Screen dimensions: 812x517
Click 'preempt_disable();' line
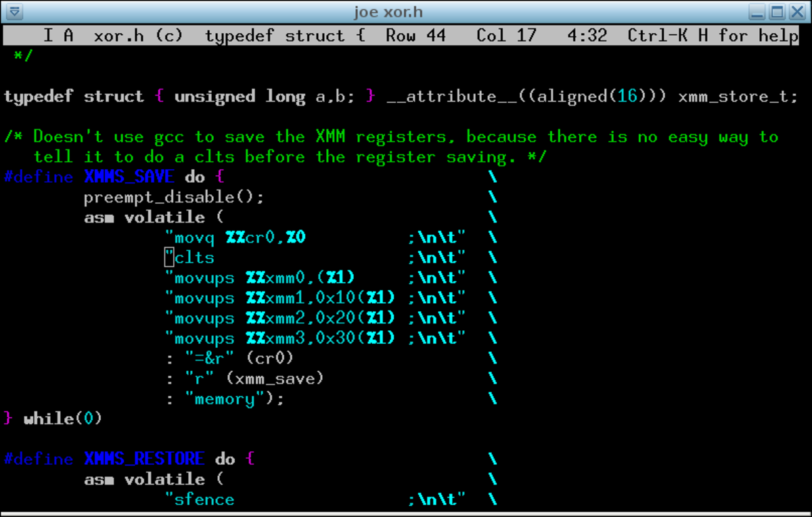click(x=175, y=198)
